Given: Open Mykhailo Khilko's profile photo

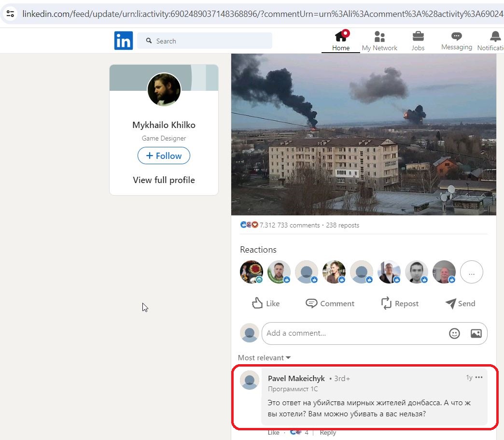Looking at the screenshot, I should (164, 89).
